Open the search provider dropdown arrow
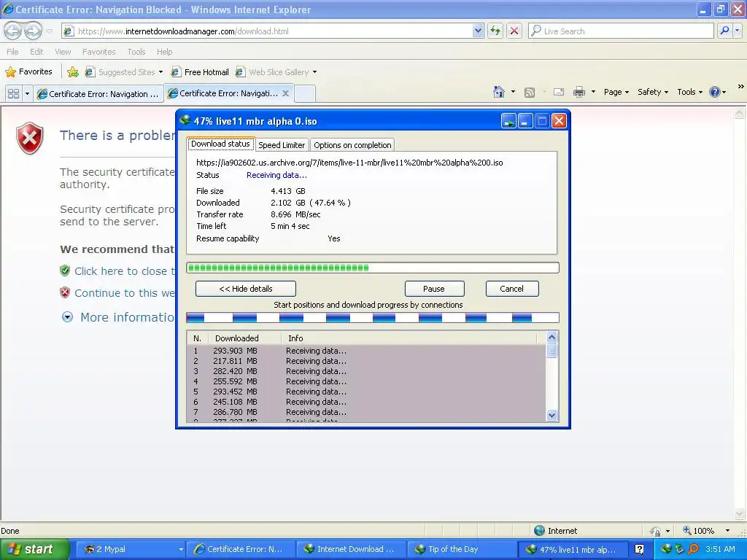Screen dimensions: 747x560 pyautogui.click(x=737, y=31)
